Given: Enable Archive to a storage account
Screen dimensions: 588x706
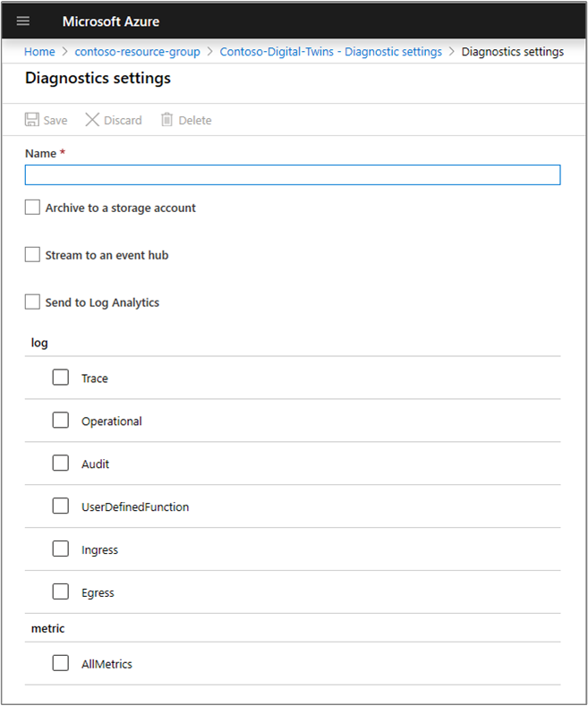Looking at the screenshot, I should 32,208.
